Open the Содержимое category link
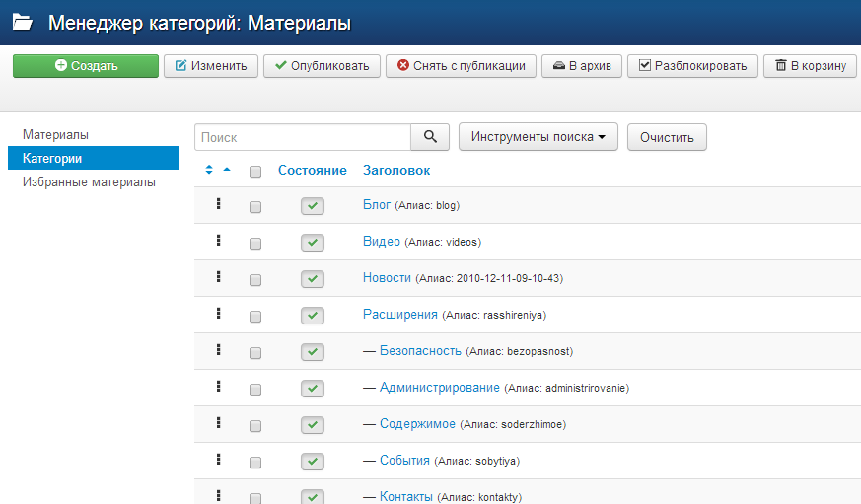Image resolution: width=861 pixels, height=504 pixels. [417, 424]
